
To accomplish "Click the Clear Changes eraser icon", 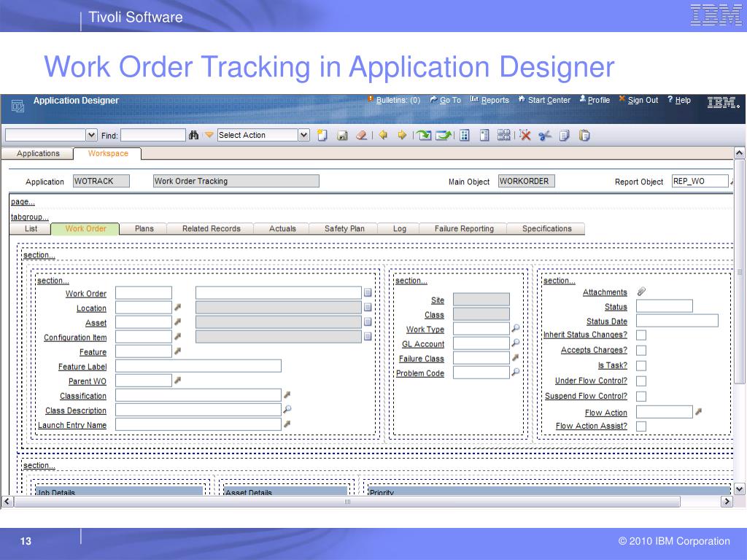I will (x=361, y=136).
